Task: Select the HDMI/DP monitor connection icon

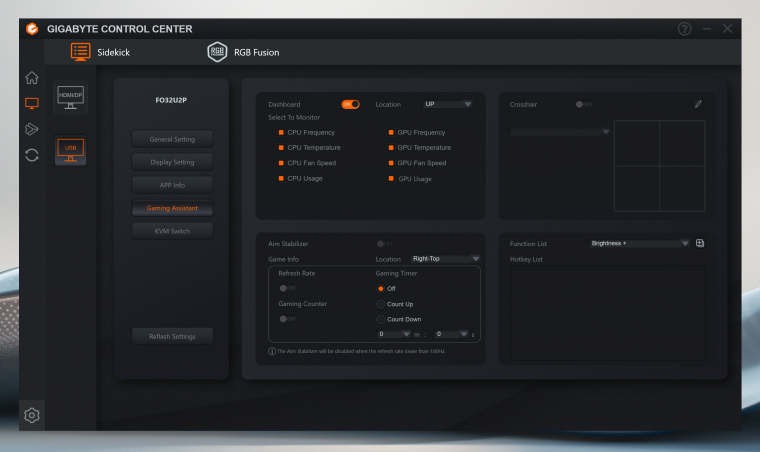Action: 70,97
